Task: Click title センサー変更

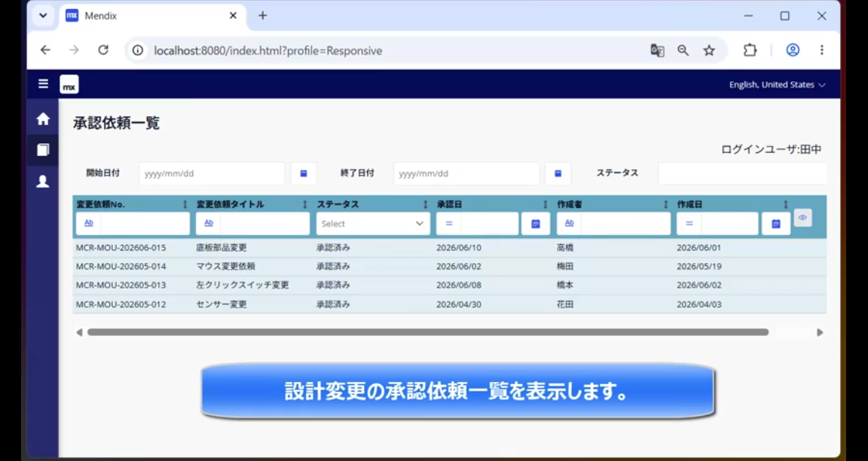Action: click(222, 304)
